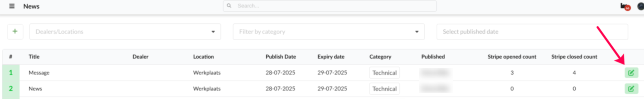Viewport: 644px width, 99px height.
Task: Edit the News row entry
Action: click(631, 88)
